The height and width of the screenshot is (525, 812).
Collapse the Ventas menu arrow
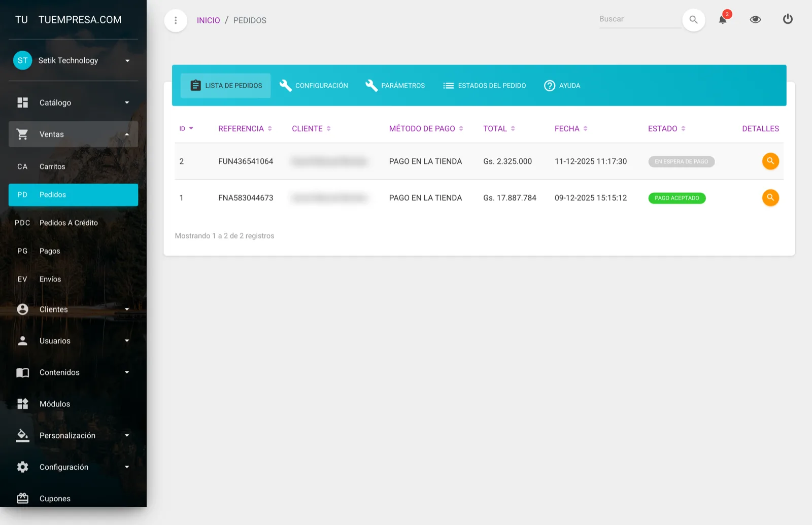(x=127, y=134)
